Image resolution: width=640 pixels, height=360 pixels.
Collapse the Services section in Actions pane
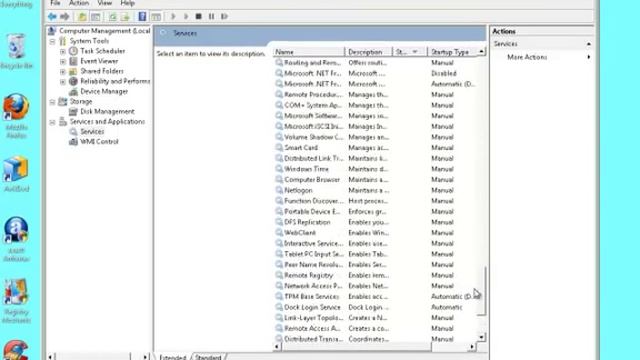[x=589, y=44]
